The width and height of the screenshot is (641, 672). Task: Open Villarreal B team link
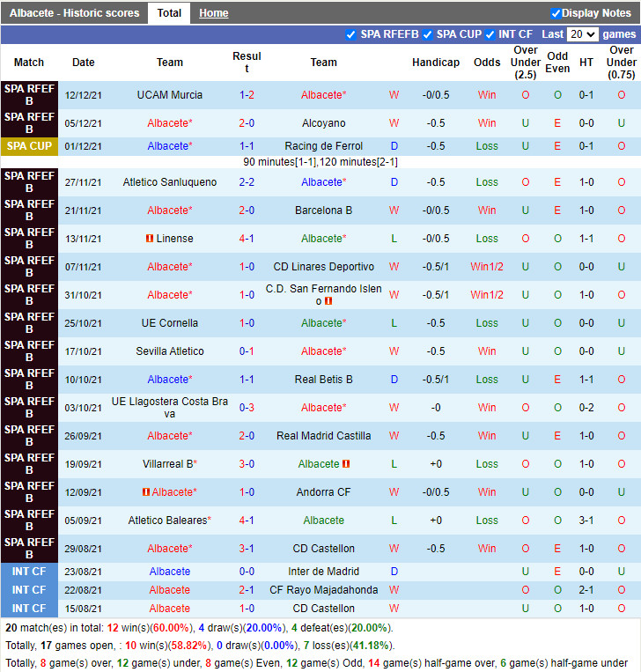click(x=168, y=464)
